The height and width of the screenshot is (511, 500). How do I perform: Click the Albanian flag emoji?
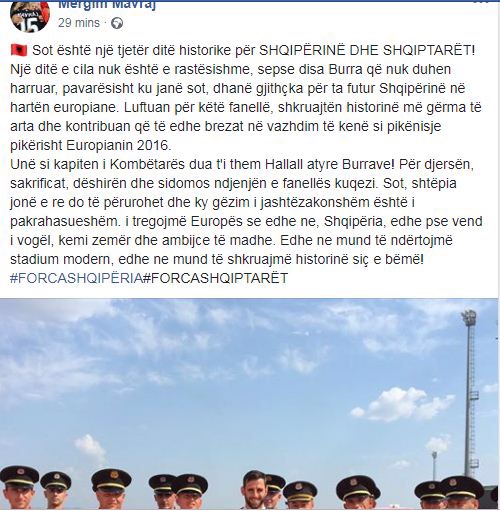pyautogui.click(x=19, y=50)
